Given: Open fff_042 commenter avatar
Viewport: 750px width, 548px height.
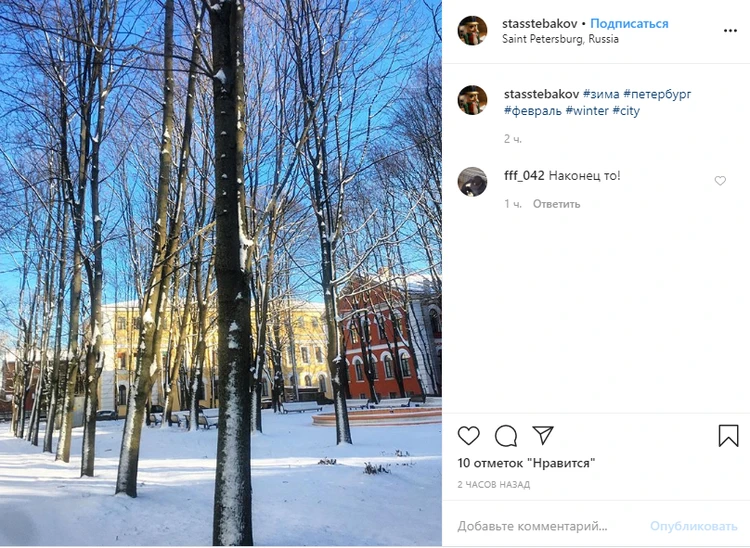Looking at the screenshot, I should [x=473, y=182].
